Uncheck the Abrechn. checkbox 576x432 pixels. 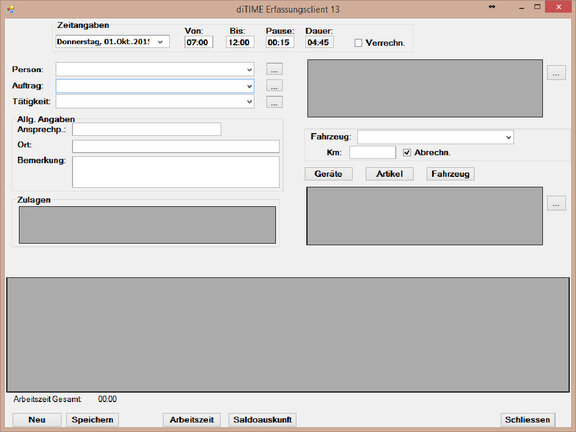click(x=407, y=152)
